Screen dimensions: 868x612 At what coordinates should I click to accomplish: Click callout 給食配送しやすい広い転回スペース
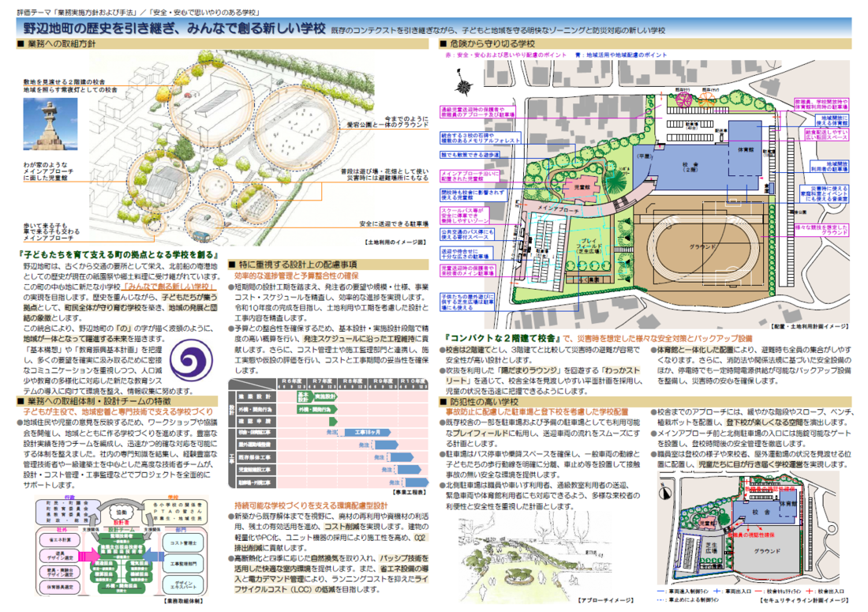click(826, 134)
